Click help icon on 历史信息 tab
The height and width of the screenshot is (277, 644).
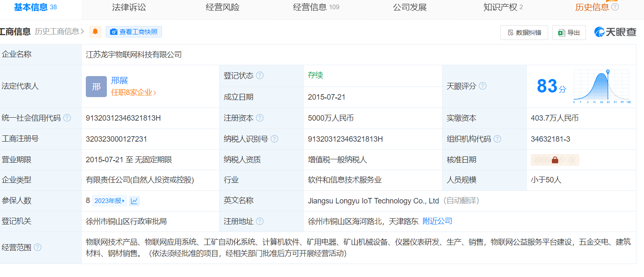pos(615,7)
